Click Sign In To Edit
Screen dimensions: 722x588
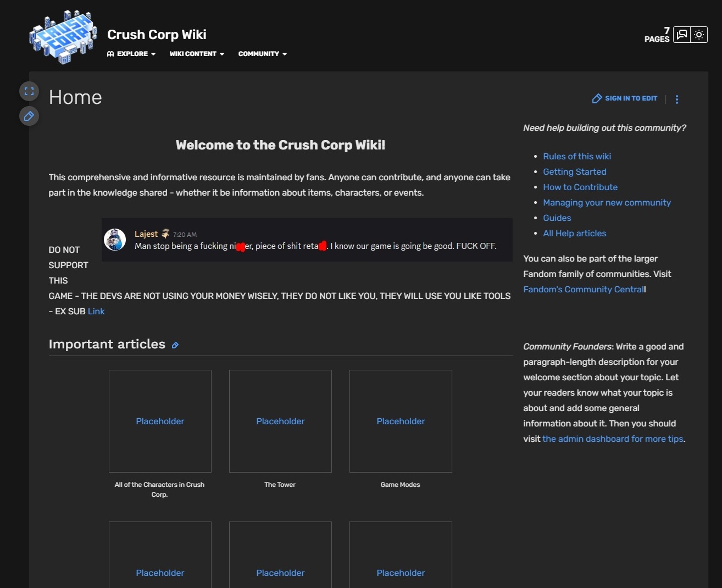[x=625, y=98]
